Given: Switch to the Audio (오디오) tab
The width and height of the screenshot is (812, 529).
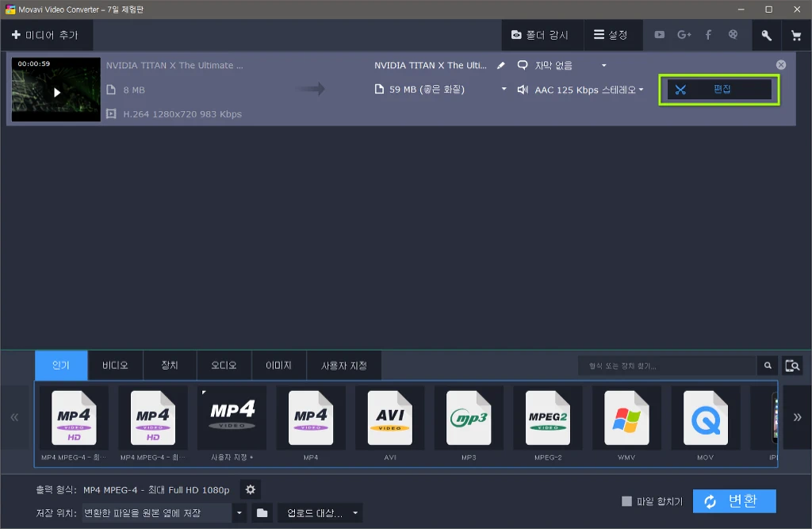Looking at the screenshot, I should point(224,366).
